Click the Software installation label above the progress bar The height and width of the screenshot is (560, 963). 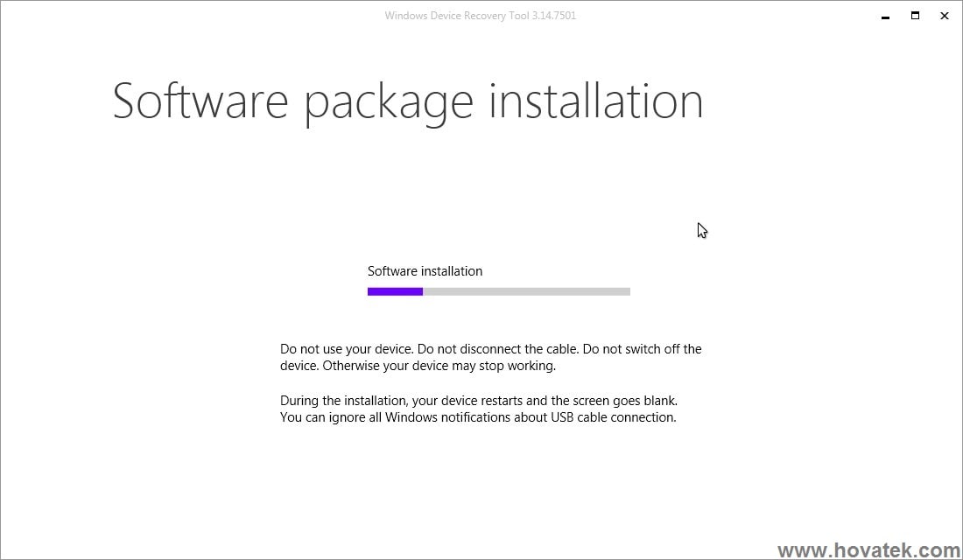coord(425,271)
